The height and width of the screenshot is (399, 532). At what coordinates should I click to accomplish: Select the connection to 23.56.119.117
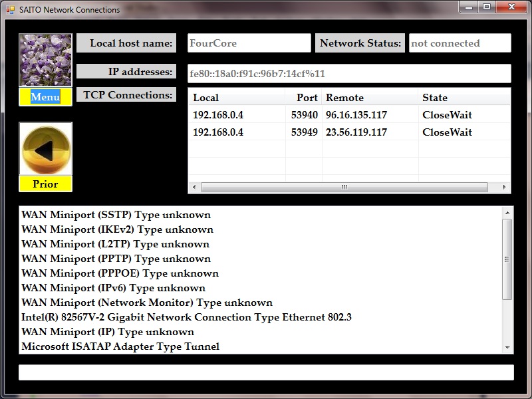tap(356, 132)
